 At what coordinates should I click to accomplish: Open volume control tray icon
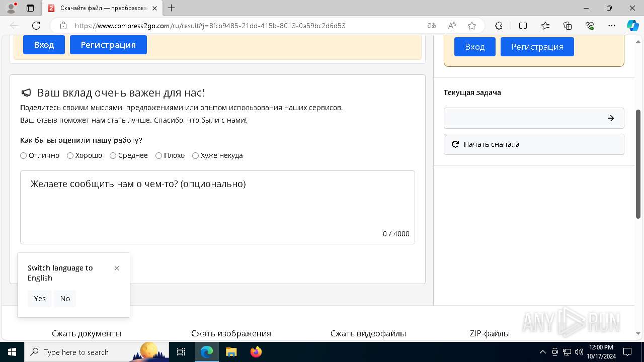579,352
